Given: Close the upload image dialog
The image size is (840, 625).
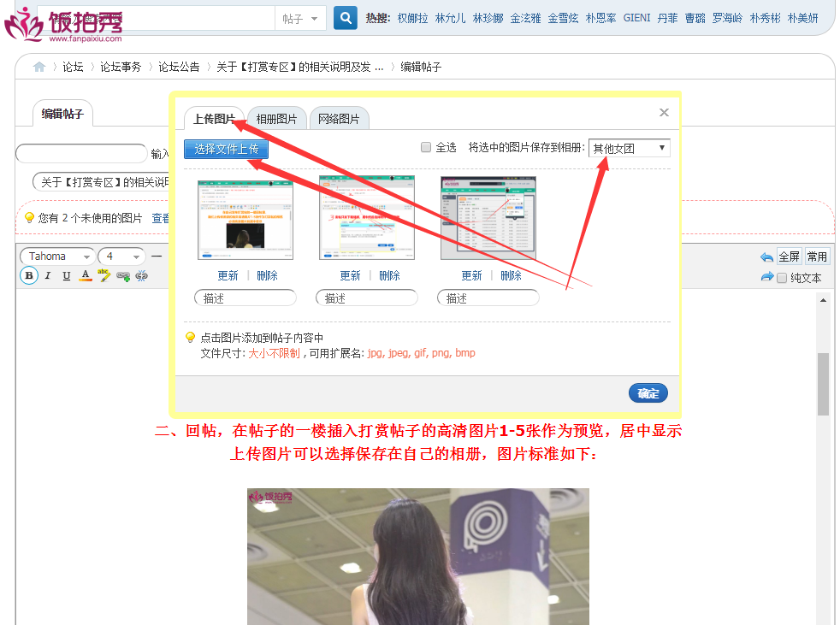Looking at the screenshot, I should click(x=665, y=113).
